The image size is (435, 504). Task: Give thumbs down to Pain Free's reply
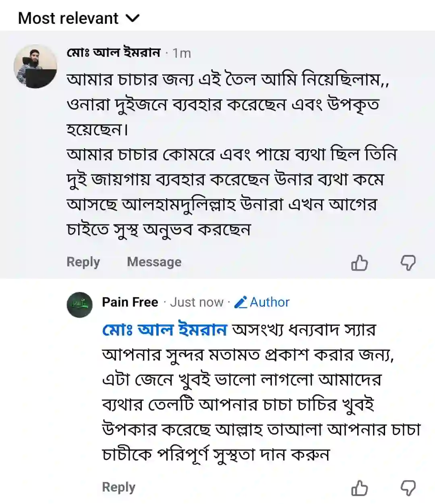point(408,488)
